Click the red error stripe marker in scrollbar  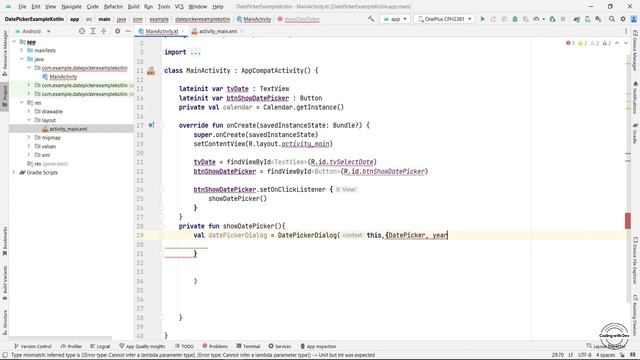click(x=628, y=221)
